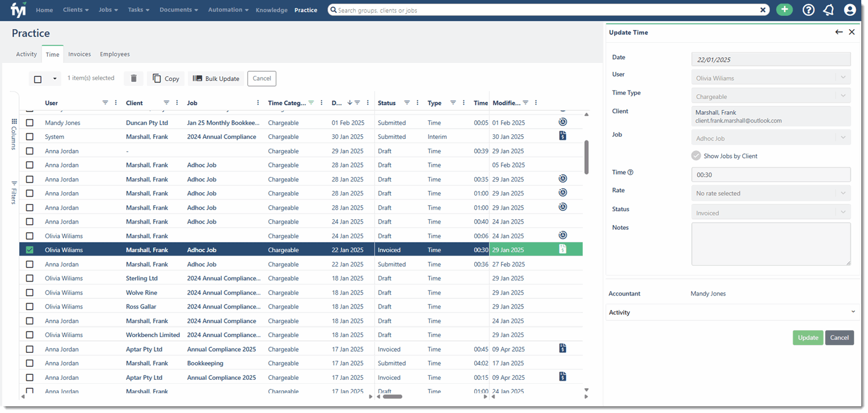
Task: Click Cancel in the table toolbar
Action: [x=262, y=79]
